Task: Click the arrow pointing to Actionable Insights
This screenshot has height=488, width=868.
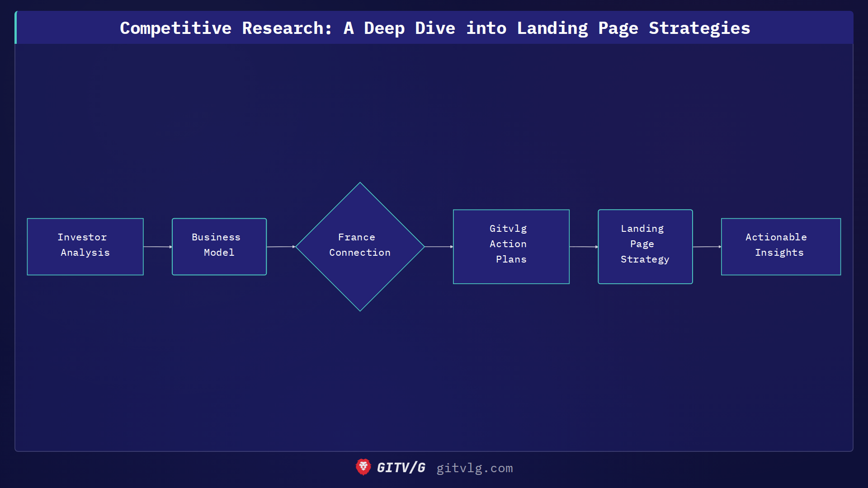Action: click(708, 246)
